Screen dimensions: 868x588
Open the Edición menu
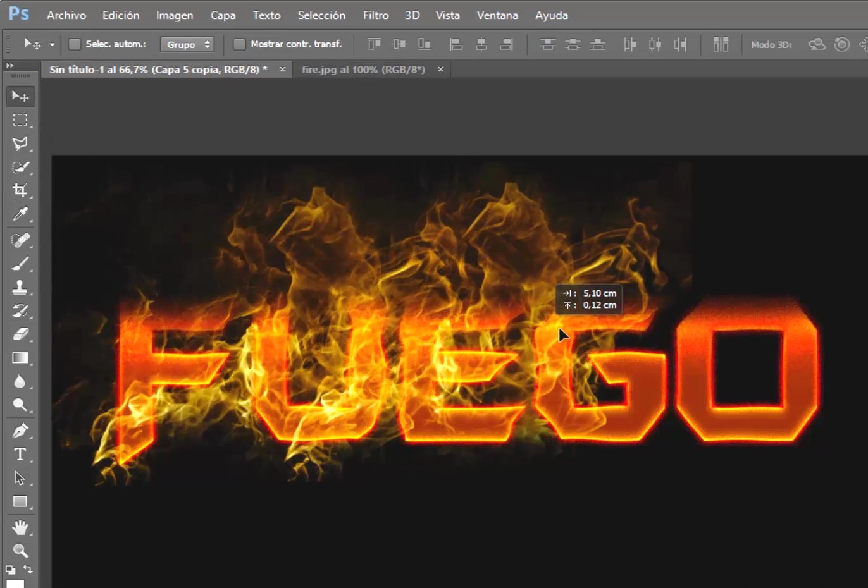point(121,15)
